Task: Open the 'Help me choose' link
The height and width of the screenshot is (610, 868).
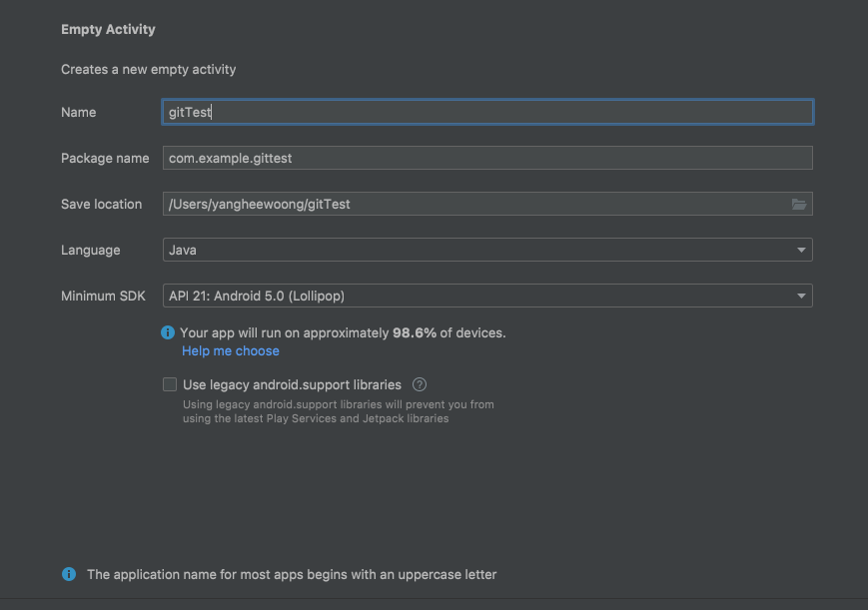Action: point(231,351)
